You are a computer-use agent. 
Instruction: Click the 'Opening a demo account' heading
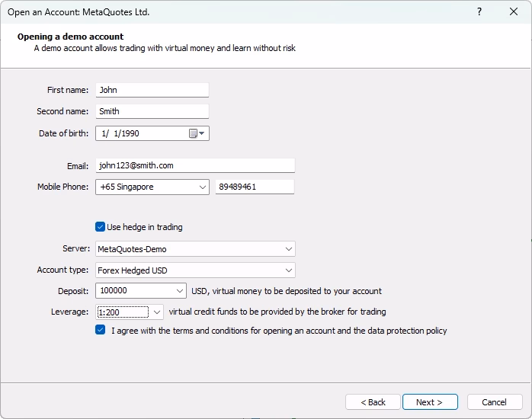coord(71,37)
